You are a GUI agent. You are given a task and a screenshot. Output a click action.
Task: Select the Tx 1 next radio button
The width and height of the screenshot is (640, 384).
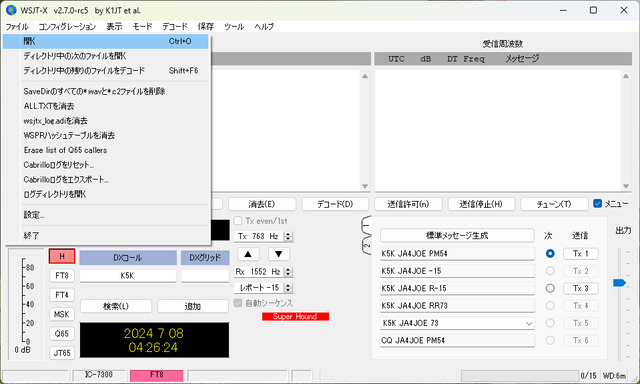pyautogui.click(x=550, y=253)
